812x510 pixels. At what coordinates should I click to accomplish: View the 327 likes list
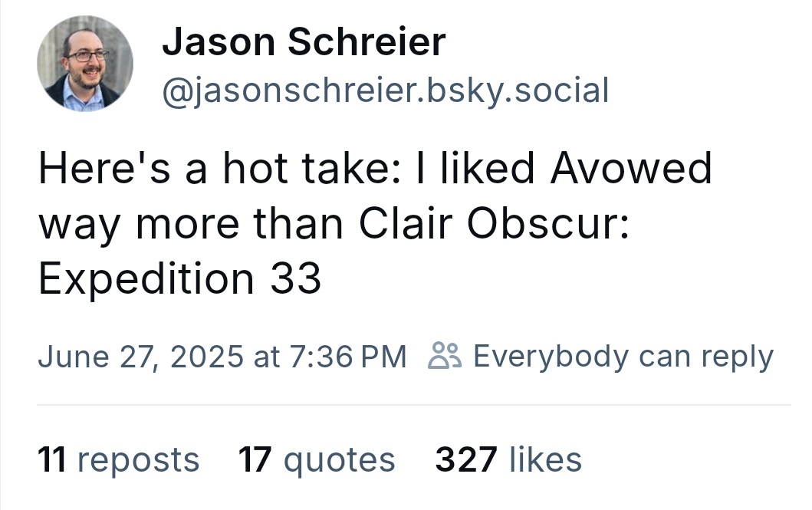[508, 460]
